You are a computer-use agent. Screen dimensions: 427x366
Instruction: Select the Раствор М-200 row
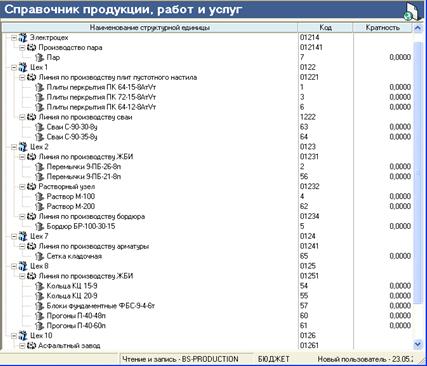coord(207,206)
